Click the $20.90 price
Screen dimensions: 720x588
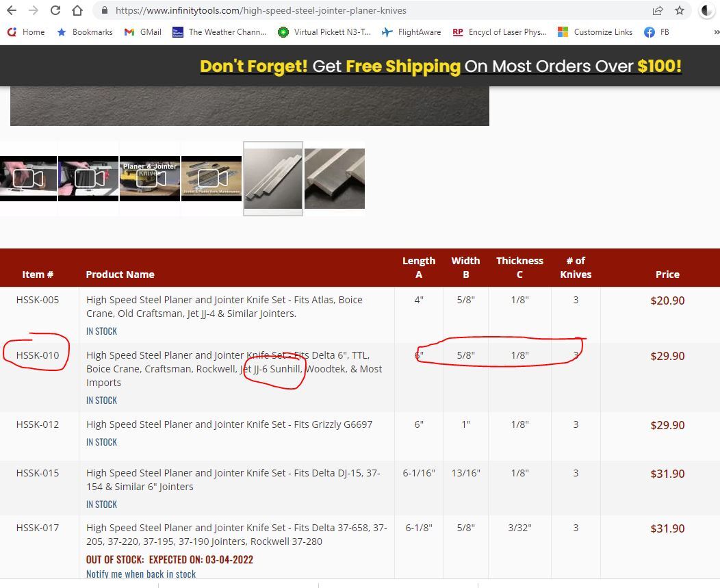[667, 301]
